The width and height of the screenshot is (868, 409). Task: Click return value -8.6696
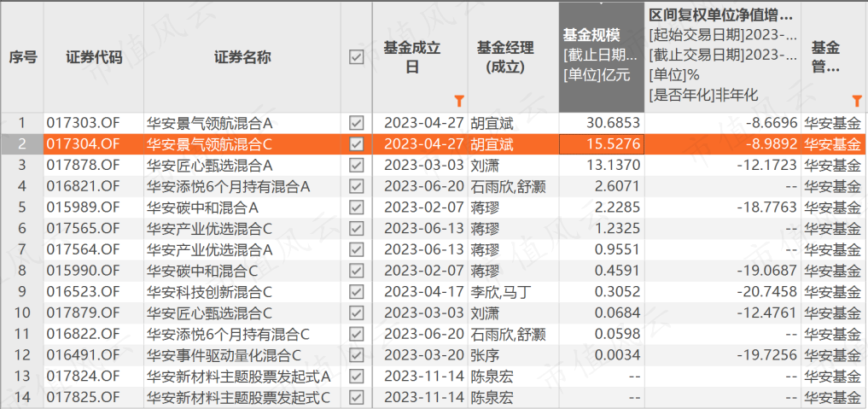click(773, 123)
